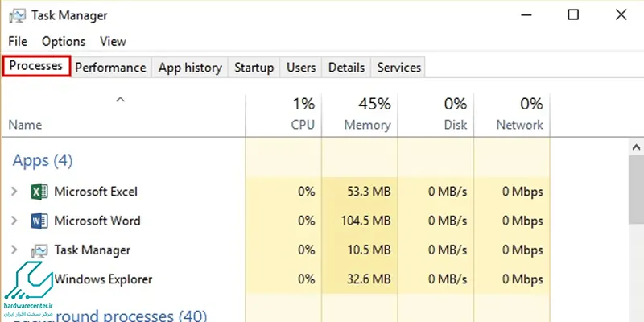644x322 pixels.
Task: Expand the Microsoft Excel process group
Action: (14, 192)
